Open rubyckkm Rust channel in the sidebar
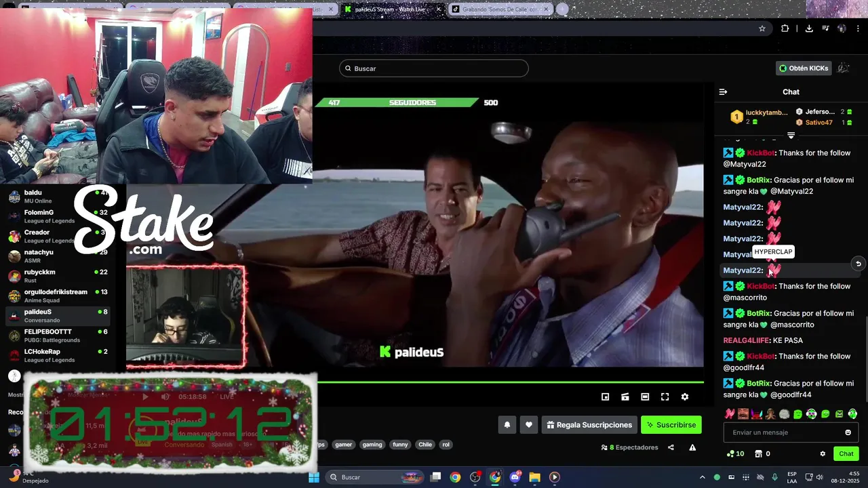Image resolution: width=868 pixels, height=488 pixels. pos(58,276)
